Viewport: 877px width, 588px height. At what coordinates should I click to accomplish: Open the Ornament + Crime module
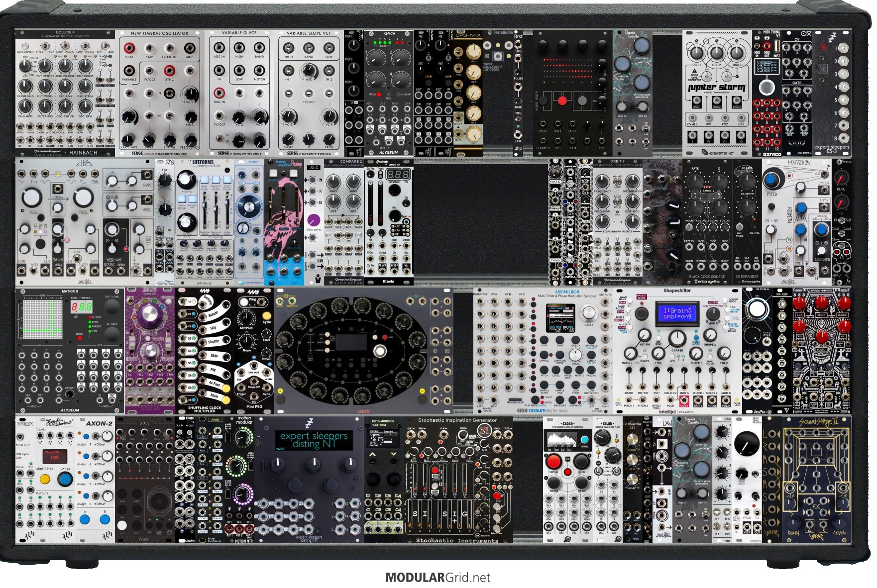pyautogui.click(x=384, y=480)
